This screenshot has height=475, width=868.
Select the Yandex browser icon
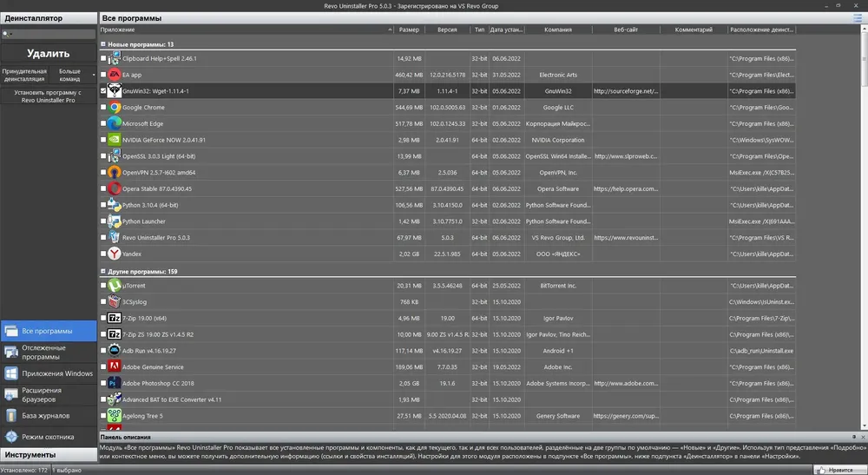click(114, 254)
